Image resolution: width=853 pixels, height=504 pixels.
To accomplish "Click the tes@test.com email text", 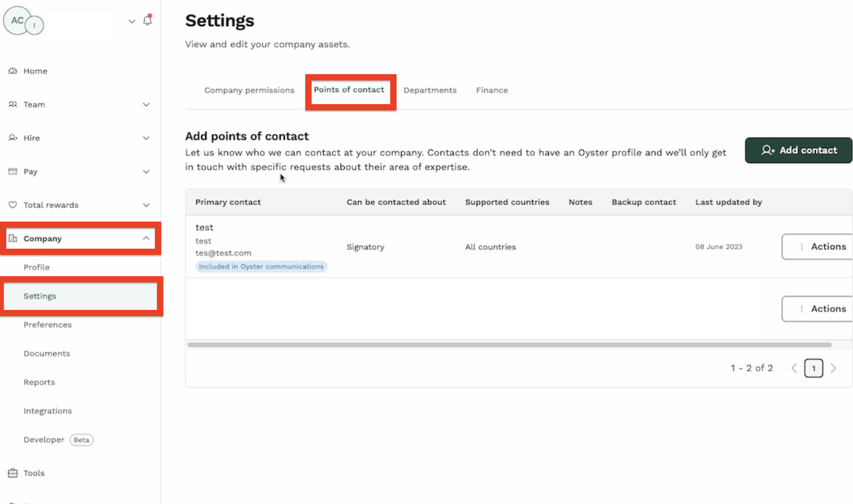I will [x=223, y=253].
